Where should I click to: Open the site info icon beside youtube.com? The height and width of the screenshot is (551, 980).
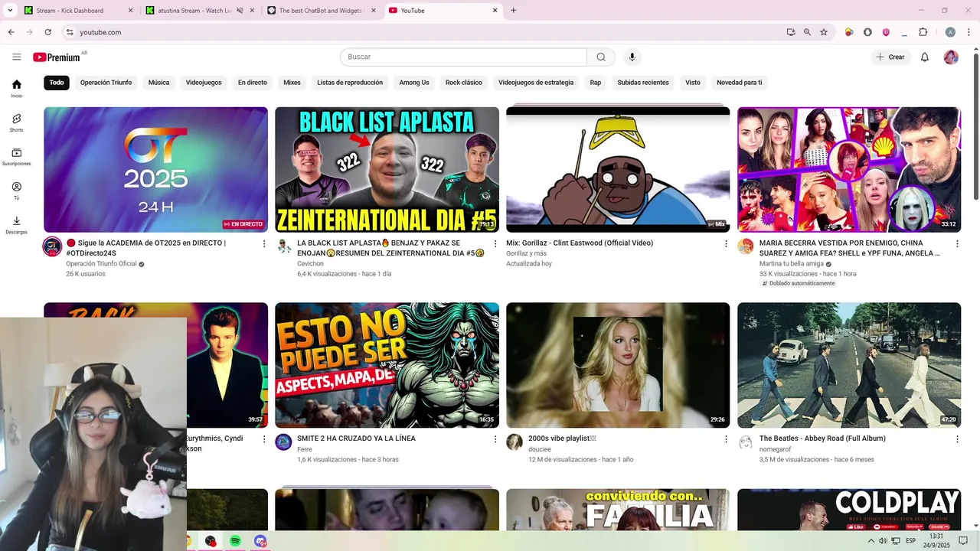click(70, 32)
